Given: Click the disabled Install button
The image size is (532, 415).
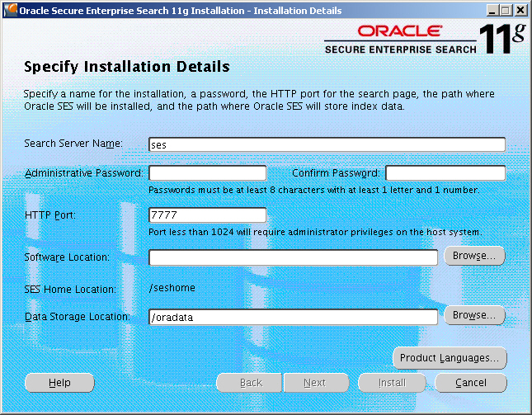Looking at the screenshot, I should (x=393, y=383).
